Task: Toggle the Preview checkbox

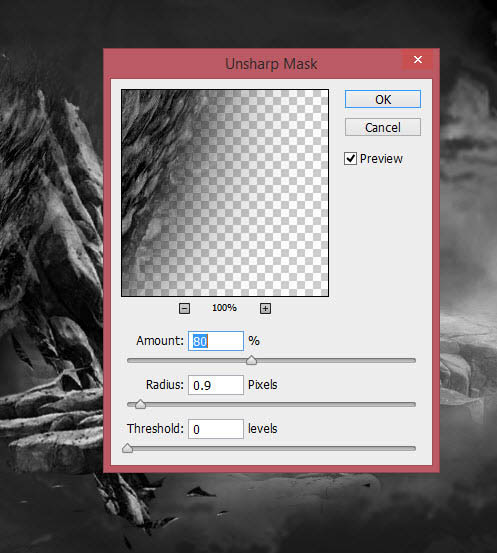Action: tap(350, 159)
